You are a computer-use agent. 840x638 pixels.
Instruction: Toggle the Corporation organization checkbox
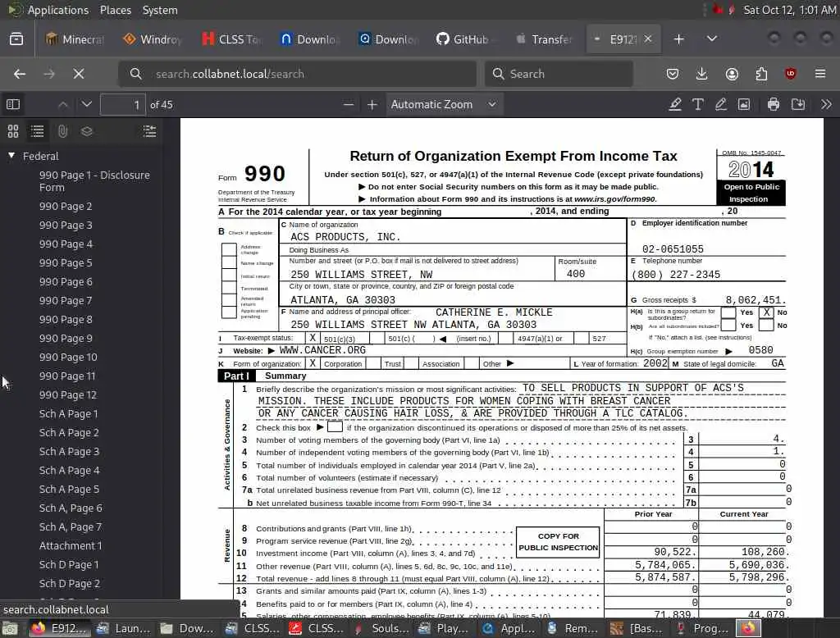click(313, 363)
